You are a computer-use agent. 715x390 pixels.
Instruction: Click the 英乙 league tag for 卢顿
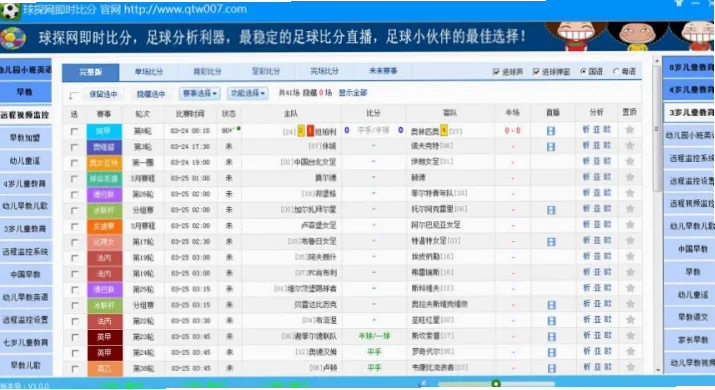click(x=104, y=369)
